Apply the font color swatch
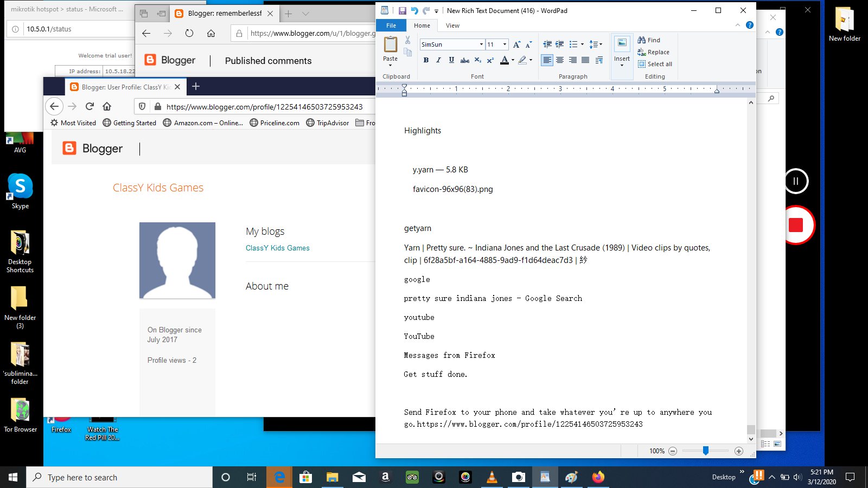868x488 pixels. [505, 60]
